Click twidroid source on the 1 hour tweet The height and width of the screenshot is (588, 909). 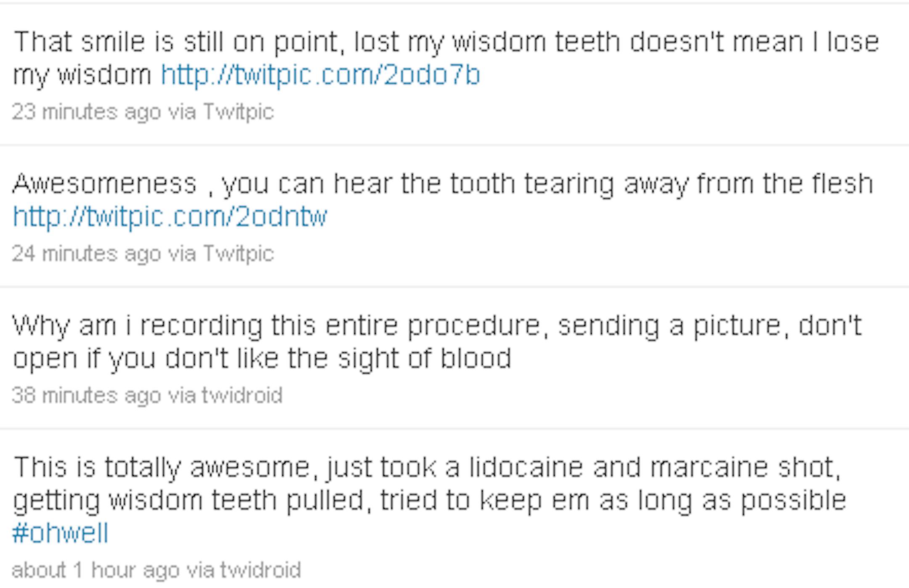(x=260, y=571)
